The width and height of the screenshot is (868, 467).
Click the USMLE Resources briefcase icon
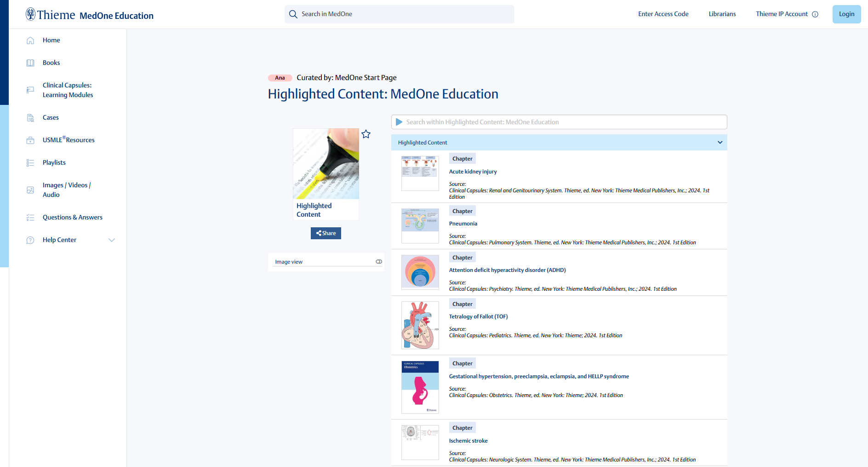[30, 140]
